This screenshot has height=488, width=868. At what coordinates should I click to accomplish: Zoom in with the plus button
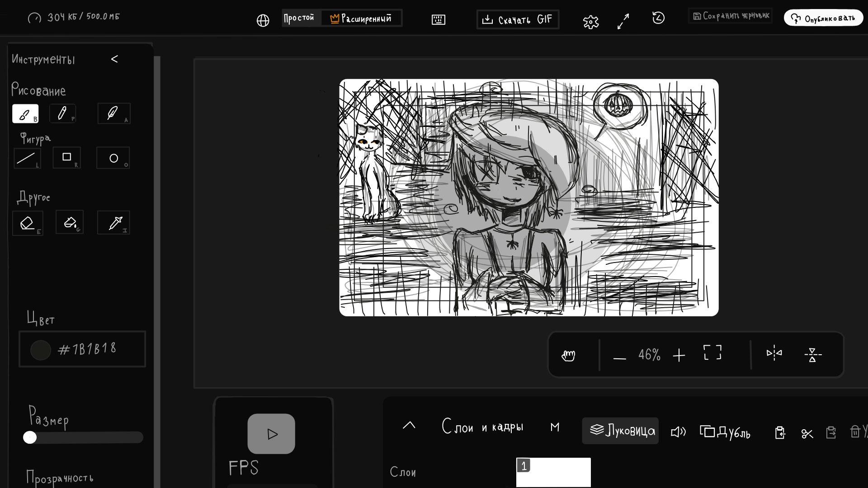(x=679, y=356)
